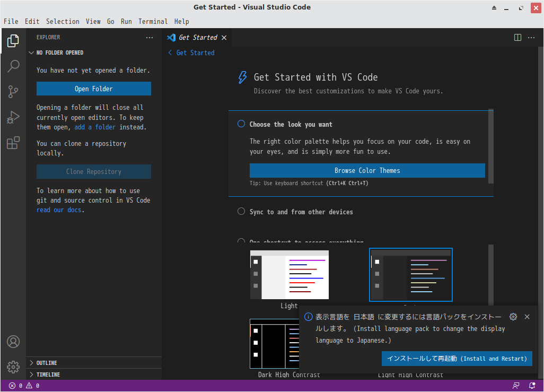
Task: Click the feedback icon in status bar
Action: tap(516, 386)
